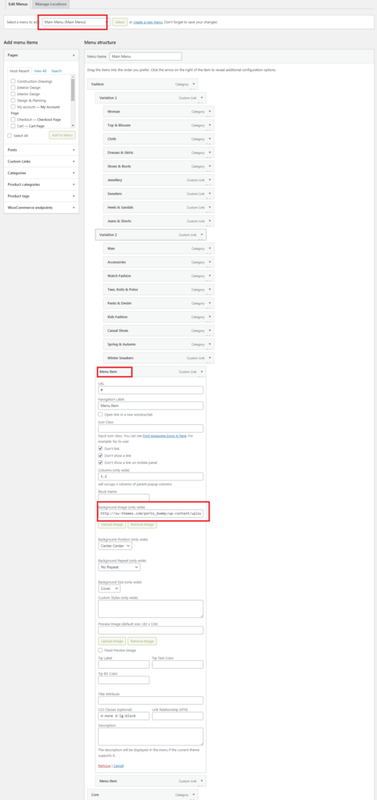Click the Tip BG Color field
The image size is (377, 800).
124,680
